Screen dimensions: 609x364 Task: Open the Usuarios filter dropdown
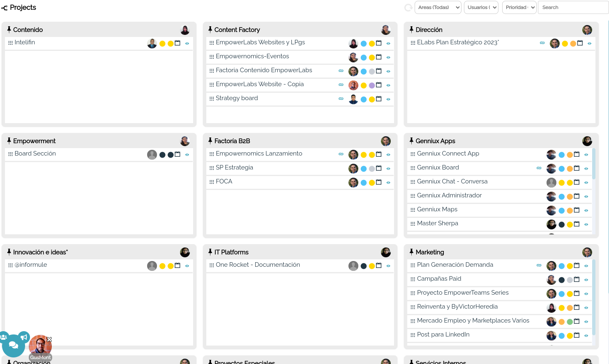[x=481, y=7]
